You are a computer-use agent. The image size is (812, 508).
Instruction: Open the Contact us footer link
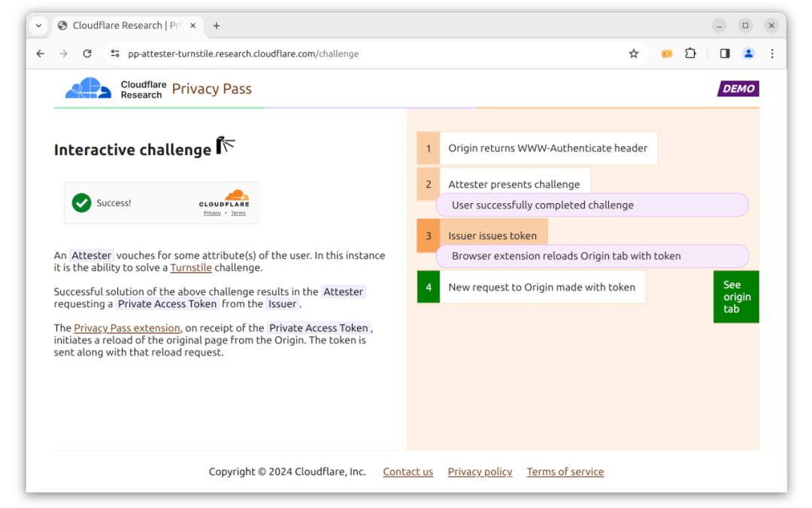coord(408,472)
